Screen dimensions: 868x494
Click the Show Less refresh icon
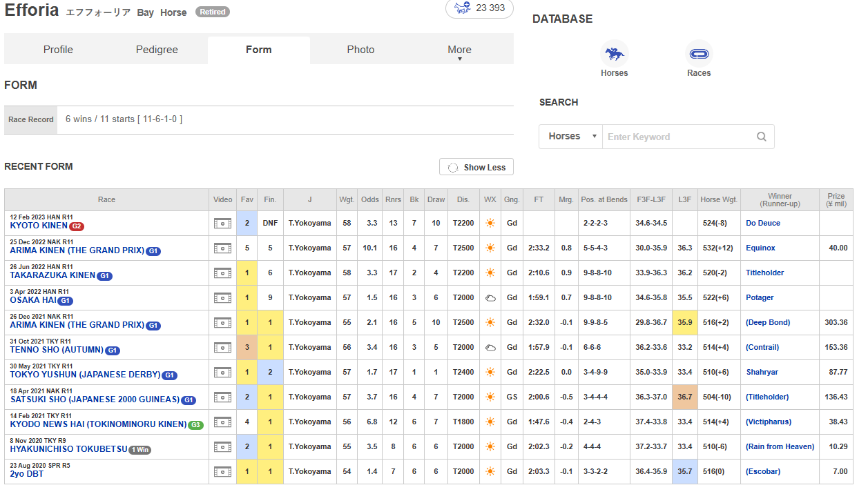(x=454, y=168)
